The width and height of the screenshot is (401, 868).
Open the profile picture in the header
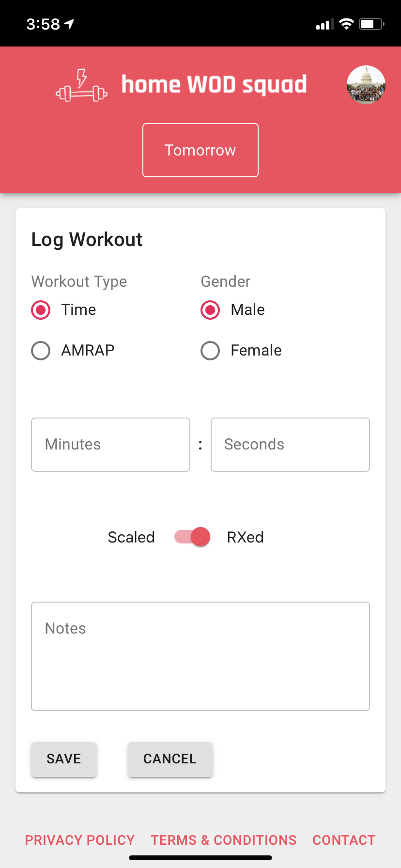point(366,85)
